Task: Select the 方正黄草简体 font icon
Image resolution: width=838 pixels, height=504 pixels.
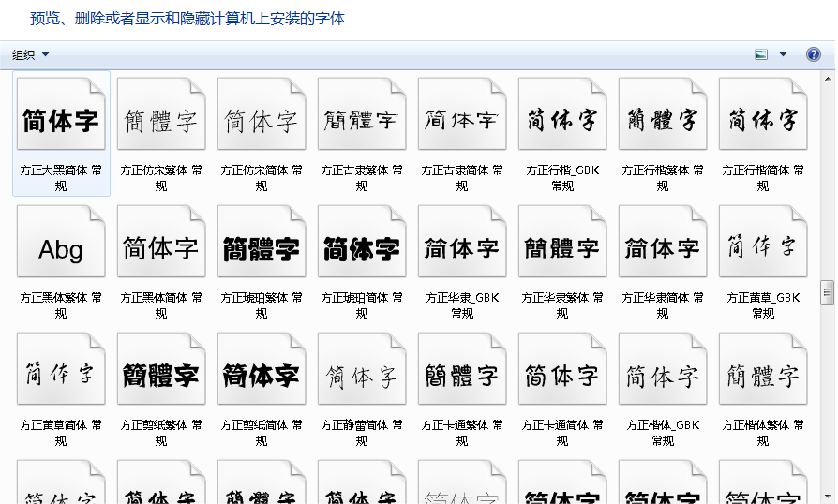Action: pyautogui.click(x=61, y=369)
